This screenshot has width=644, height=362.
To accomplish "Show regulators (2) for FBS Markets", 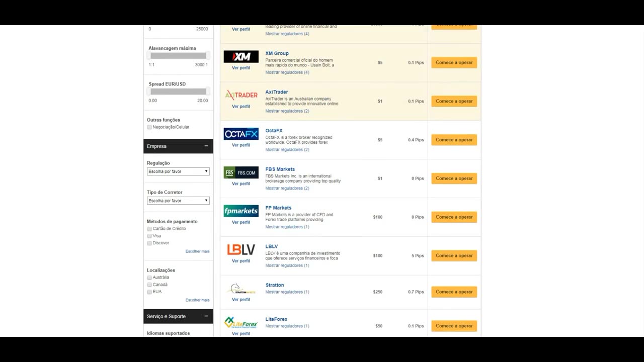I will click(x=287, y=189).
